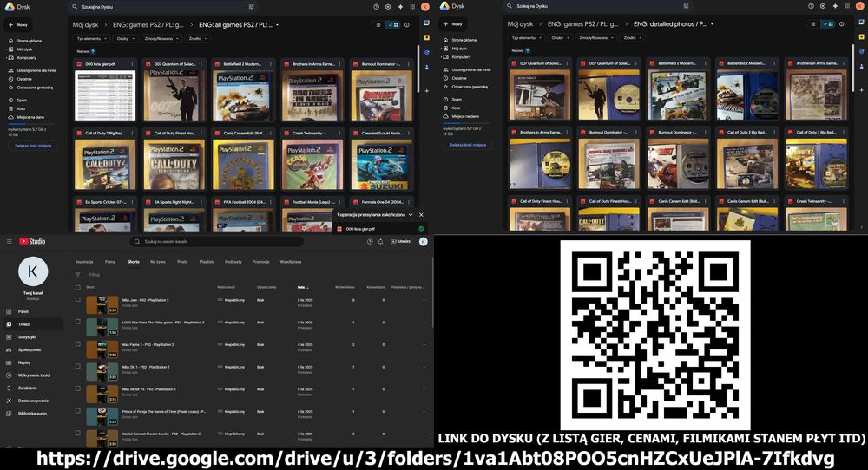Switch to the Podcasty tab

233,262
